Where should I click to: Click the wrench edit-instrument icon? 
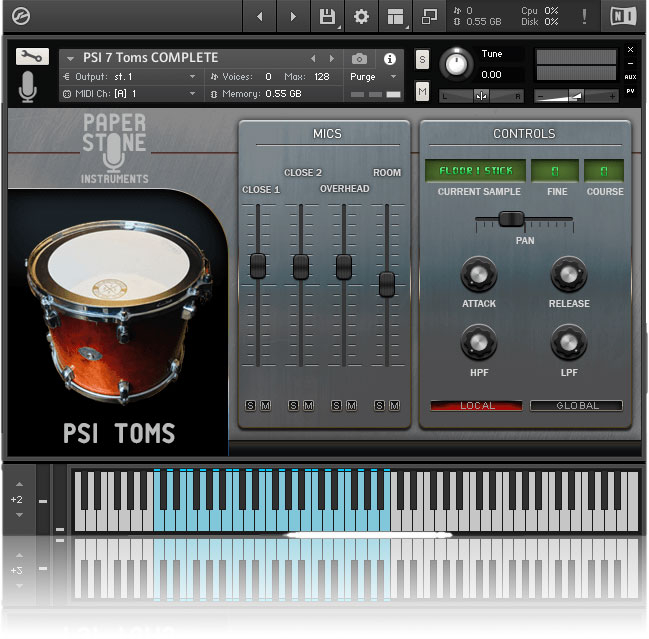point(32,57)
